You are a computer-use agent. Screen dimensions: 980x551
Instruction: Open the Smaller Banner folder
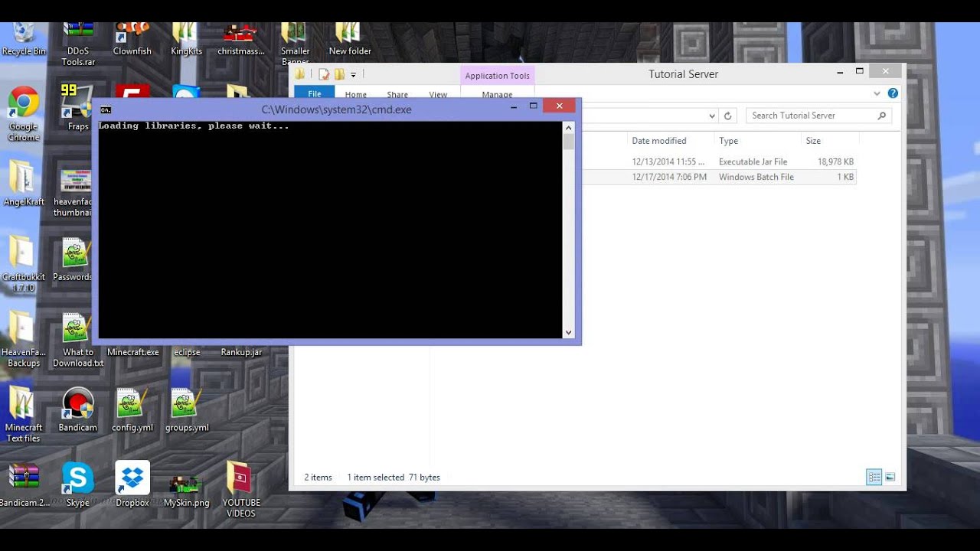295,44
